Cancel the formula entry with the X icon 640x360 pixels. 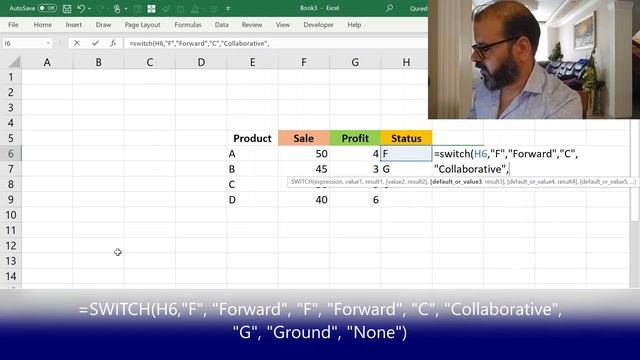(x=77, y=43)
